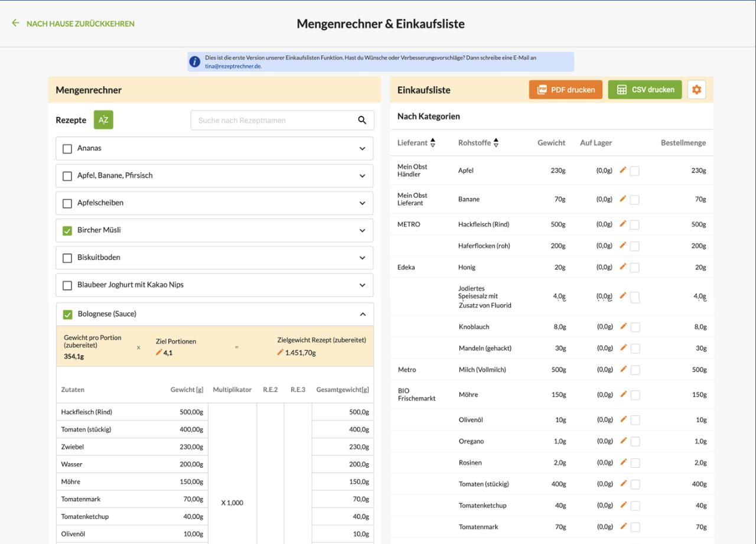This screenshot has height=544, width=756.
Task: Enable the checkbox for the Ananas recipe
Action: coord(67,148)
